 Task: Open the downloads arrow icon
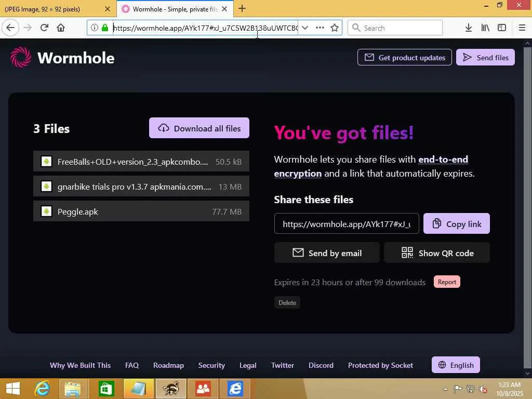click(x=468, y=28)
